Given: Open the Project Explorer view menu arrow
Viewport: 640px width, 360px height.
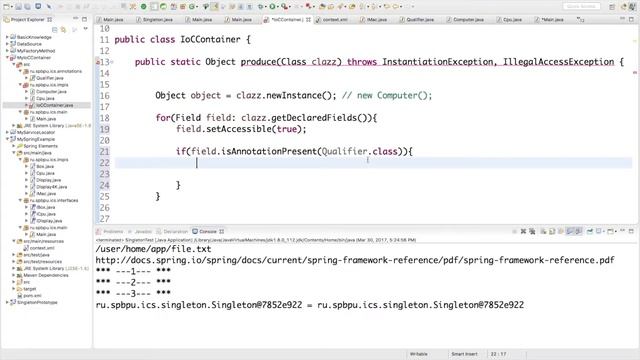Looking at the screenshot, I should tap(85, 29).
